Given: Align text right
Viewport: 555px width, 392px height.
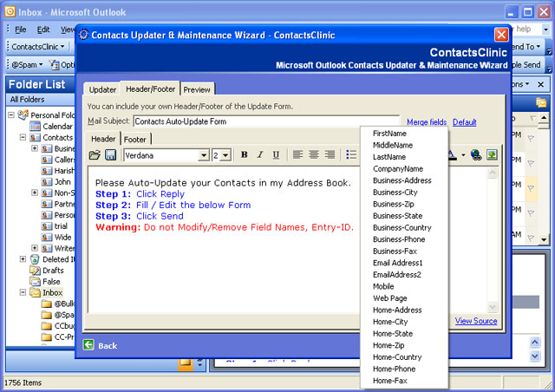Looking at the screenshot, I should point(330,154).
